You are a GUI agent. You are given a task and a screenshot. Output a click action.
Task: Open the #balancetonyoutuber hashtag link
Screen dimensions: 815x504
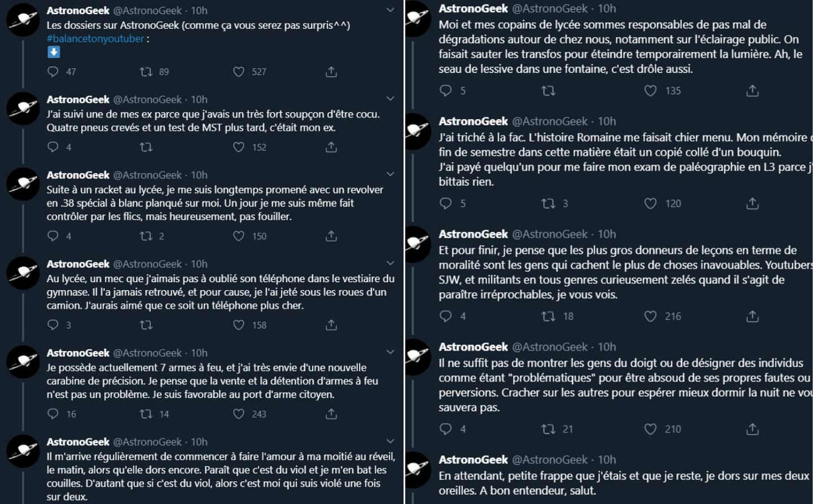coord(95,39)
